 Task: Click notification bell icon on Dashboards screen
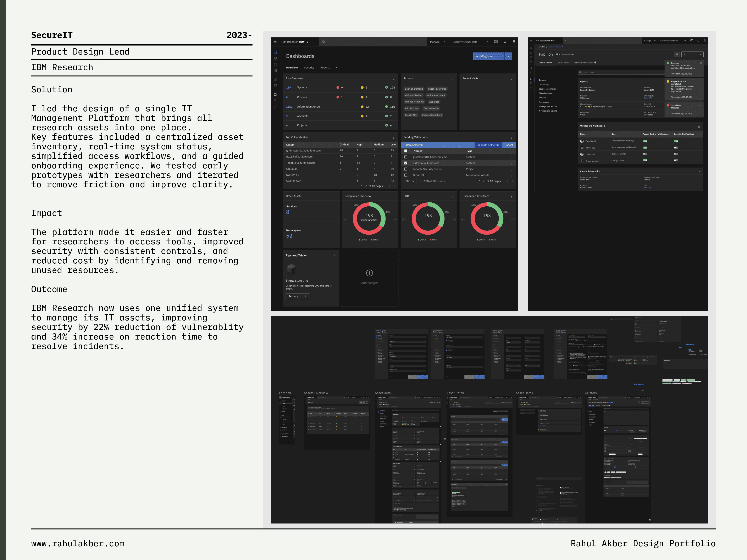pyautogui.click(x=505, y=42)
